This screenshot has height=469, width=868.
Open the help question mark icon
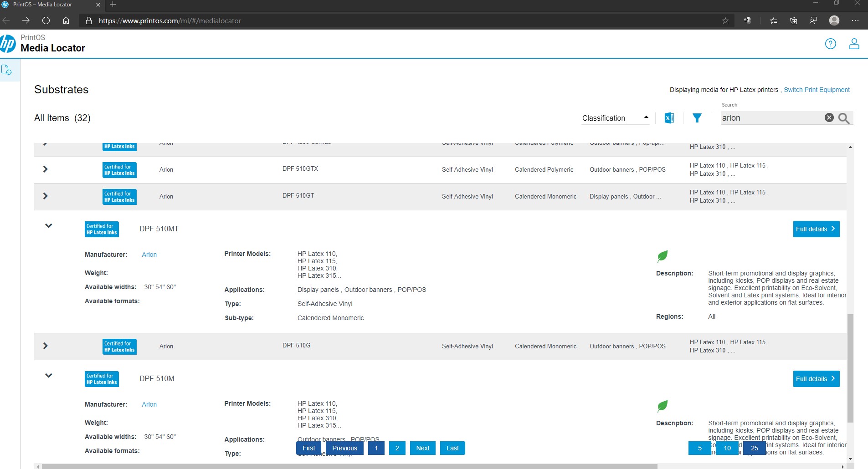pyautogui.click(x=831, y=44)
